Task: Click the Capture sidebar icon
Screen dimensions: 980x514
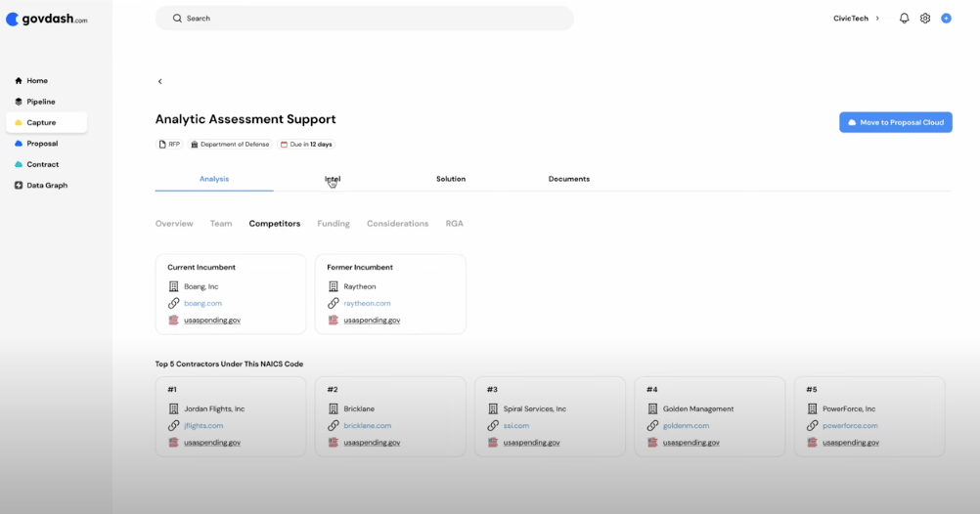Action: [x=19, y=122]
